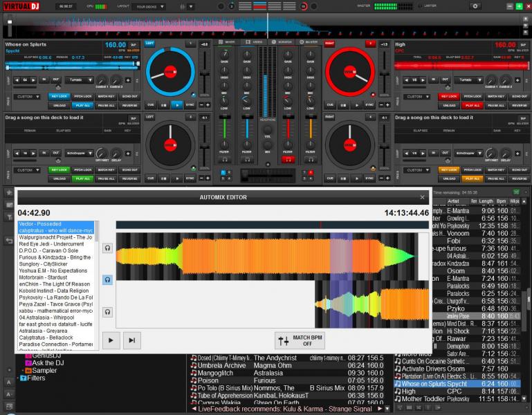The width and height of the screenshot is (532, 415).
Task: Pause the red right deck (deck 2)
Action: pos(343,105)
